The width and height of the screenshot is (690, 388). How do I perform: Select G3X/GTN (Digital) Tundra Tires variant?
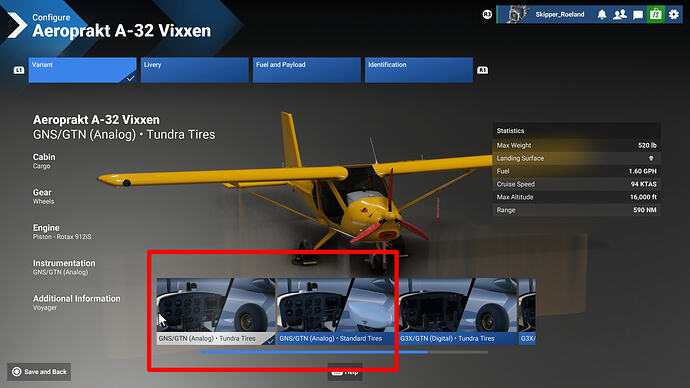coord(457,311)
